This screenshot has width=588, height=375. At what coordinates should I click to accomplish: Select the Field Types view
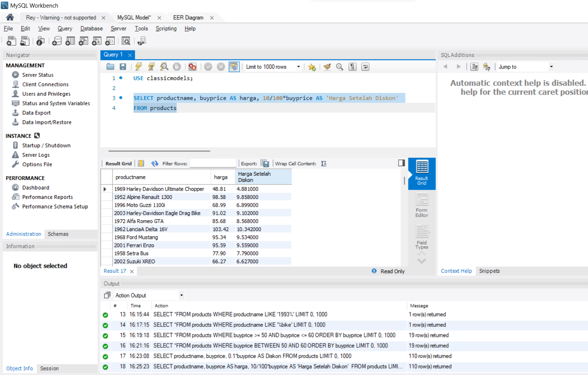(x=422, y=237)
